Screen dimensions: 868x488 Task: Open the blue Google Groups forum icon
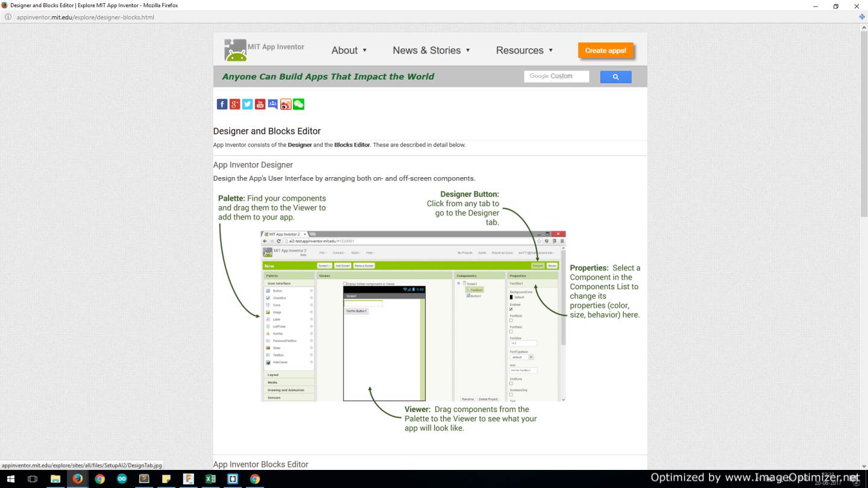pyautogui.click(x=273, y=104)
